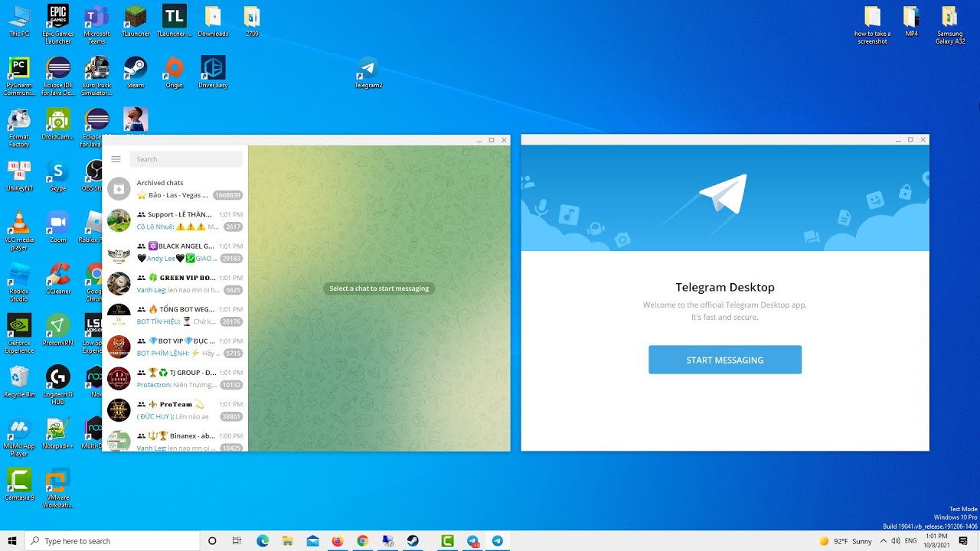
Task: Open Task View from the taskbar
Action: (237, 541)
